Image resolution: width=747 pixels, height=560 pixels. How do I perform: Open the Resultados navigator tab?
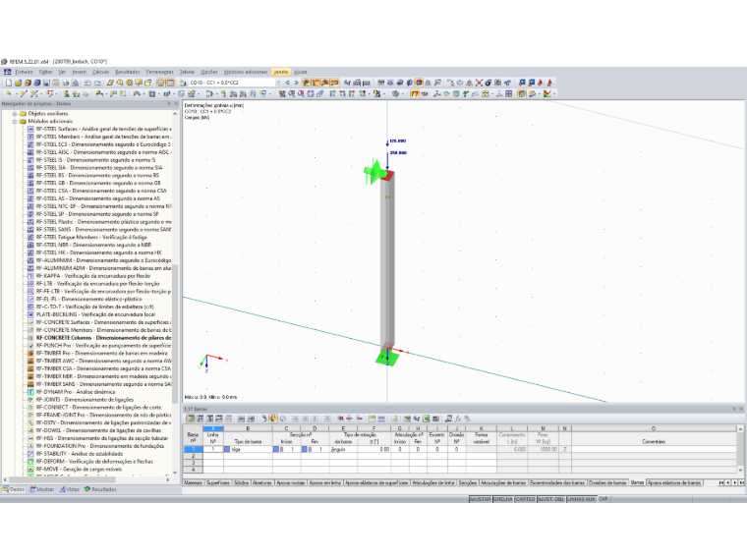pyautogui.click(x=100, y=489)
